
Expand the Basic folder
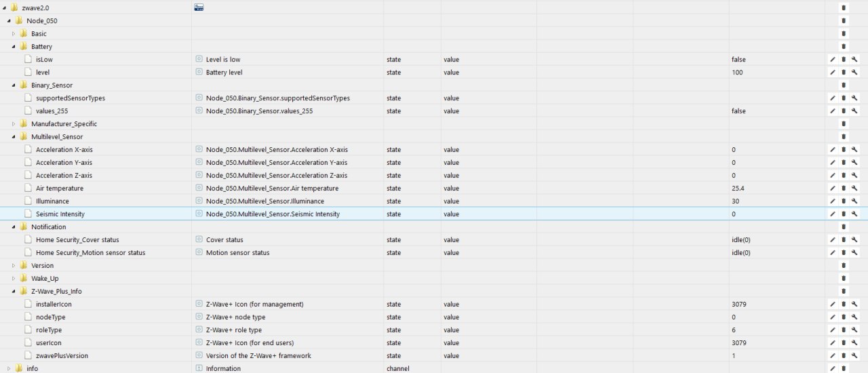point(14,34)
